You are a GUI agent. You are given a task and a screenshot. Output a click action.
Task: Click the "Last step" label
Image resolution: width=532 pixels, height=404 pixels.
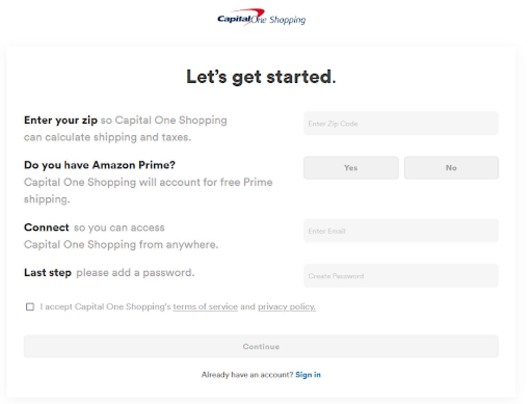(48, 272)
